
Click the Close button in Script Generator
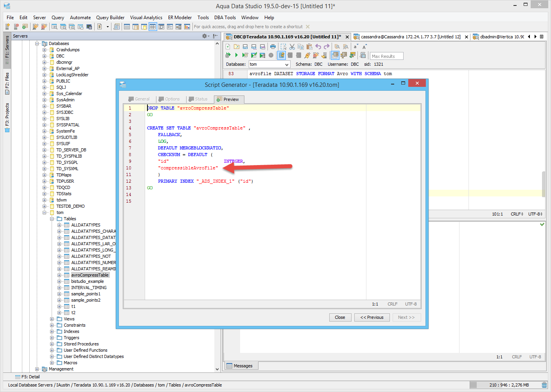(340, 317)
